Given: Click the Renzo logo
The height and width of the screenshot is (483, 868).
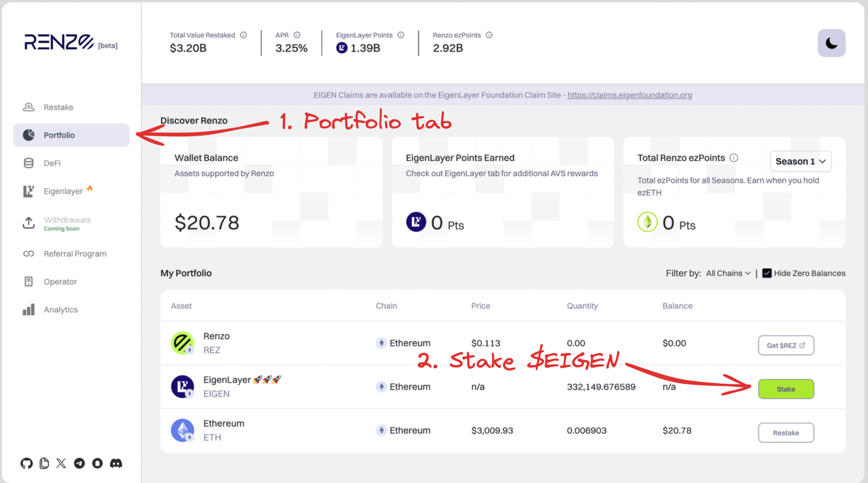Looking at the screenshot, I should pyautogui.click(x=59, y=42).
